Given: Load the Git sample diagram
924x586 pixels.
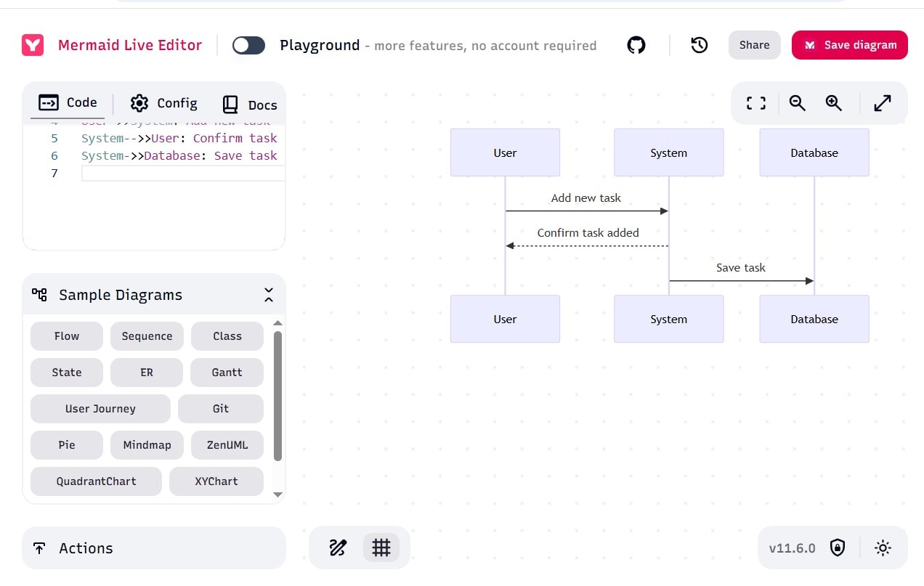Looking at the screenshot, I should pos(221,409).
